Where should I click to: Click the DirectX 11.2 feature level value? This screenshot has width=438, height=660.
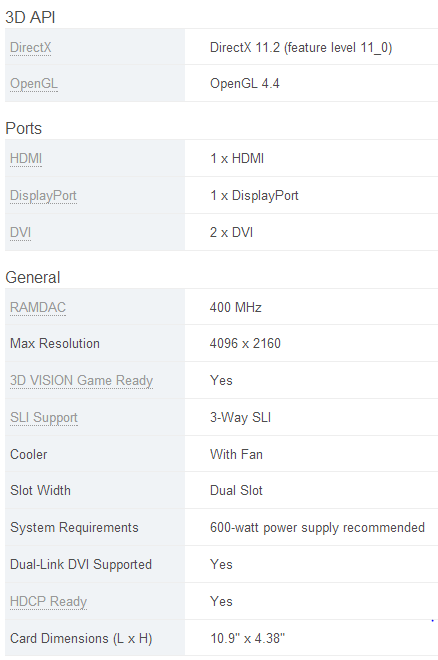pos(301,48)
